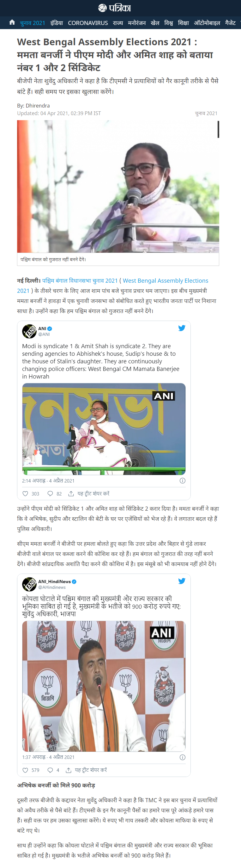241x868 pixels.
Task: Open the ऑटोमोबाइल section
Action: coord(207,23)
